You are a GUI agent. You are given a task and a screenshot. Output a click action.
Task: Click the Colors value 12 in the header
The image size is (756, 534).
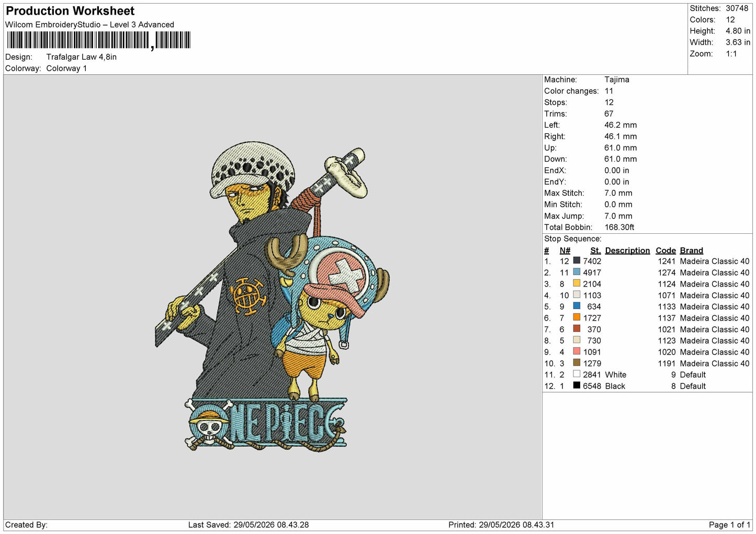click(x=730, y=20)
